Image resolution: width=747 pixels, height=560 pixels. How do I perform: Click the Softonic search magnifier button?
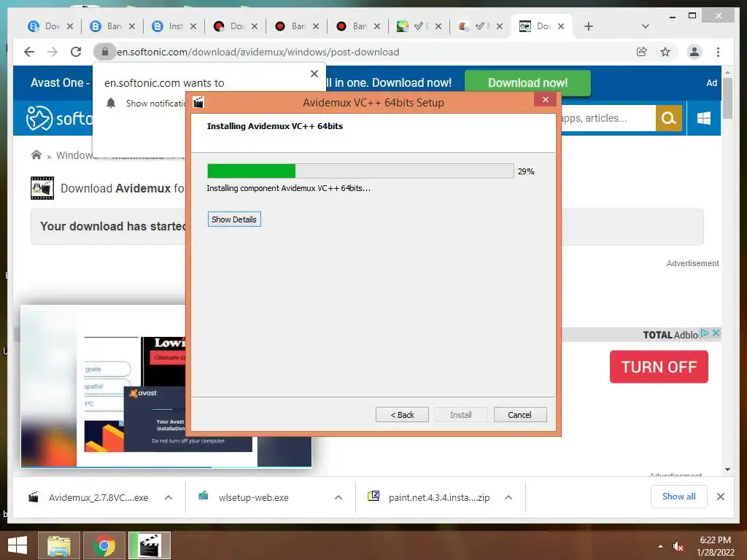coord(668,117)
